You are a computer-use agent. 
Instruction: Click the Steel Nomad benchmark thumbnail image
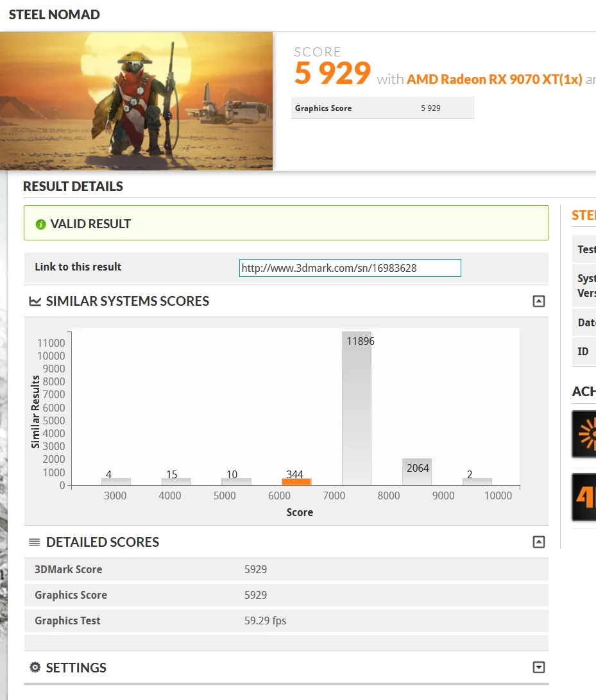pos(136,101)
